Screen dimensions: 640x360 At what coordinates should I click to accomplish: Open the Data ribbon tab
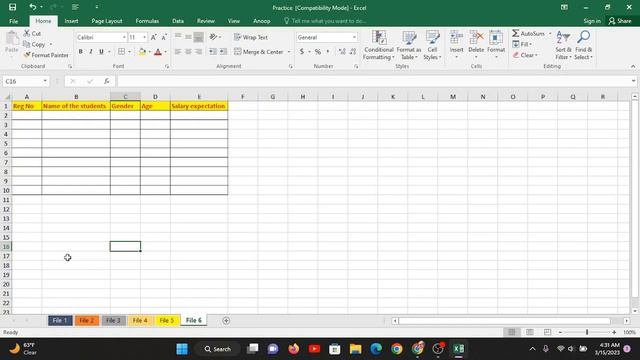(178, 21)
